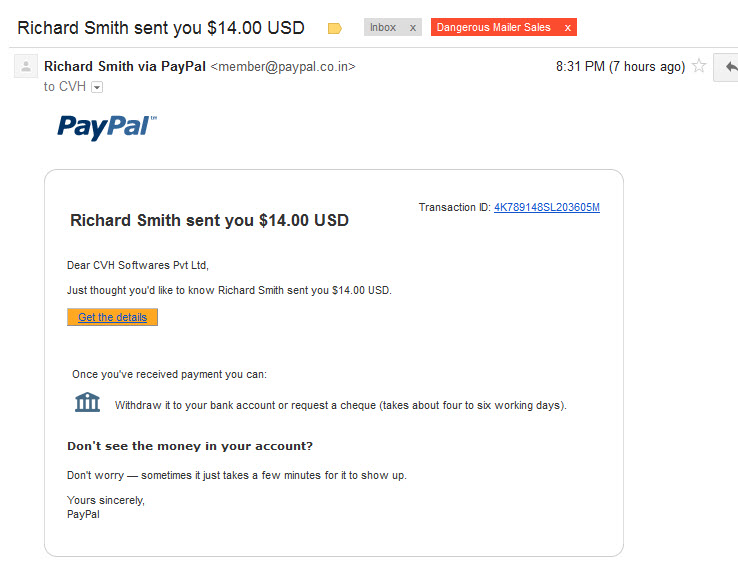Viewport: 738px width, 568px height.
Task: Click the 'Don't see the money' heading
Action: point(190,446)
